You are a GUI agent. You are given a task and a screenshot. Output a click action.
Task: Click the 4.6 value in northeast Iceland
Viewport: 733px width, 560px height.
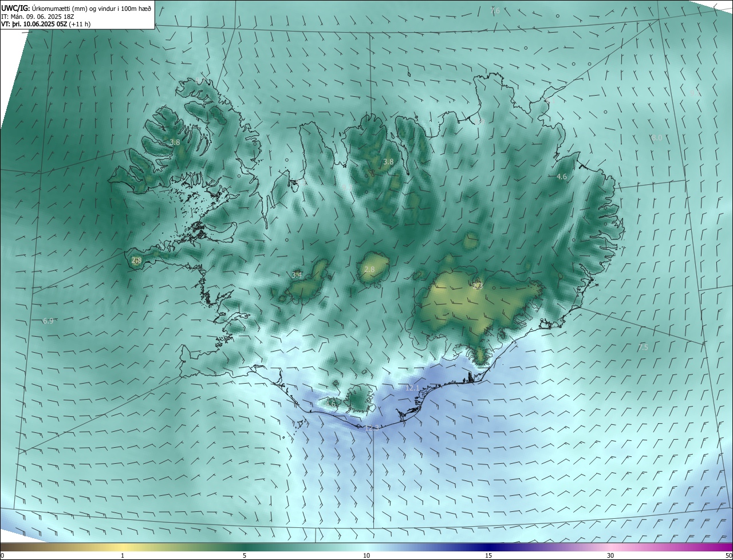(x=562, y=177)
